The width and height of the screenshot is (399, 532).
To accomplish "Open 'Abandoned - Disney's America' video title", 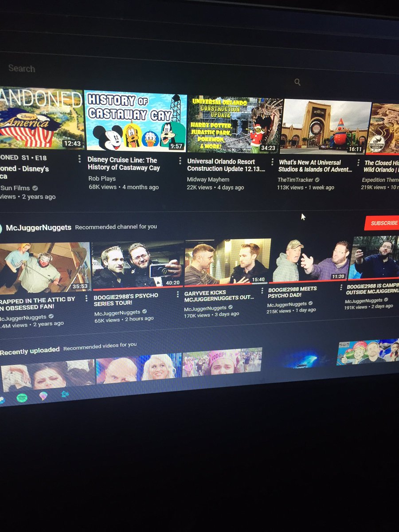I will pos(24,173).
